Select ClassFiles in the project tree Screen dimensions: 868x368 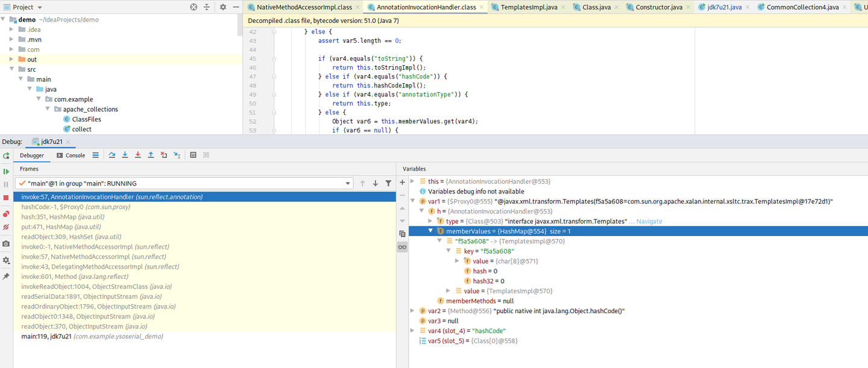coord(86,119)
